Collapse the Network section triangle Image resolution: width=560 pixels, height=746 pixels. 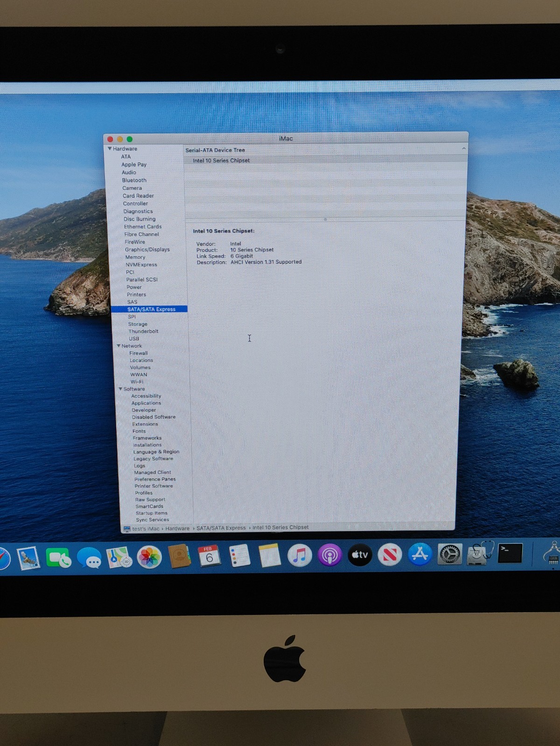point(119,346)
